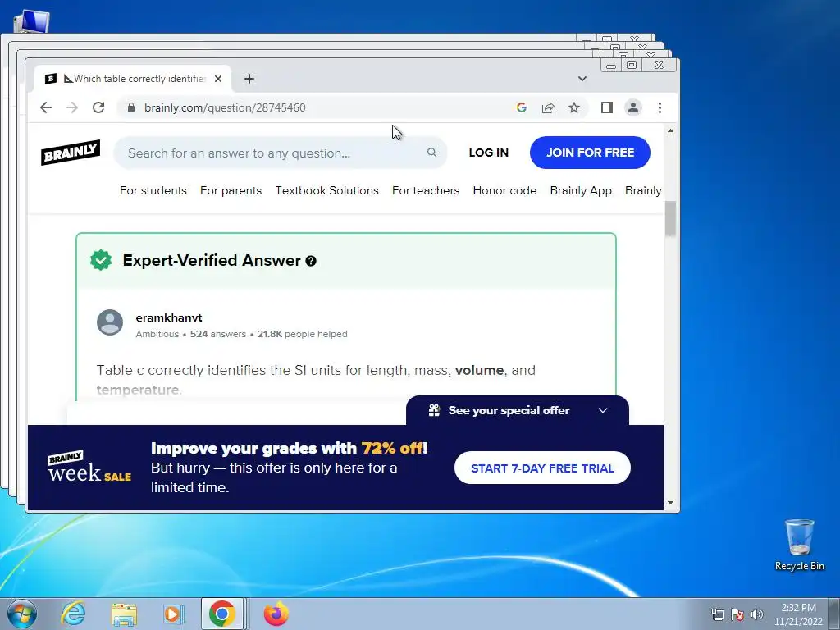The width and height of the screenshot is (840, 630).
Task: Click the search magnifier icon
Action: pyautogui.click(x=431, y=153)
